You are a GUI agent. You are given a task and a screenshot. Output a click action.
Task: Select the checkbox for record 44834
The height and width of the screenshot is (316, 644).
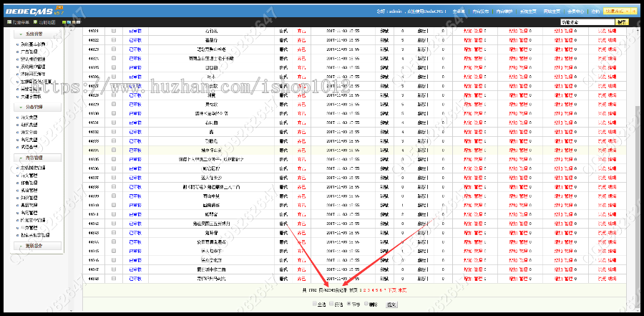tap(113, 150)
